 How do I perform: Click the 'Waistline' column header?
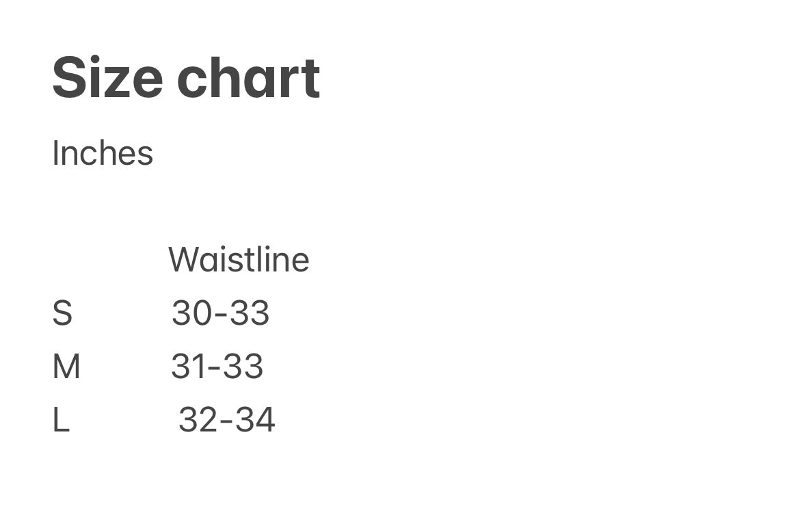pos(239,260)
